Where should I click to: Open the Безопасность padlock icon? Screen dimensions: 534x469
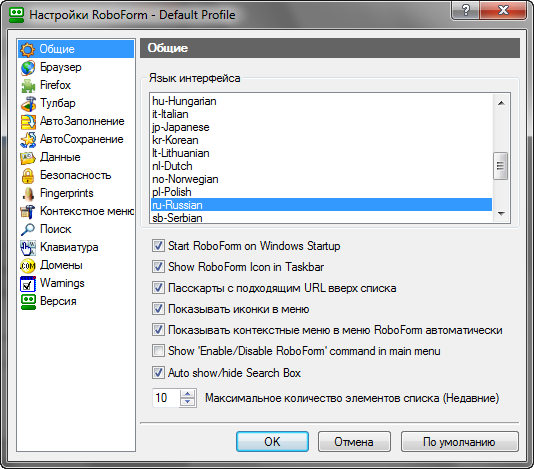[28, 176]
